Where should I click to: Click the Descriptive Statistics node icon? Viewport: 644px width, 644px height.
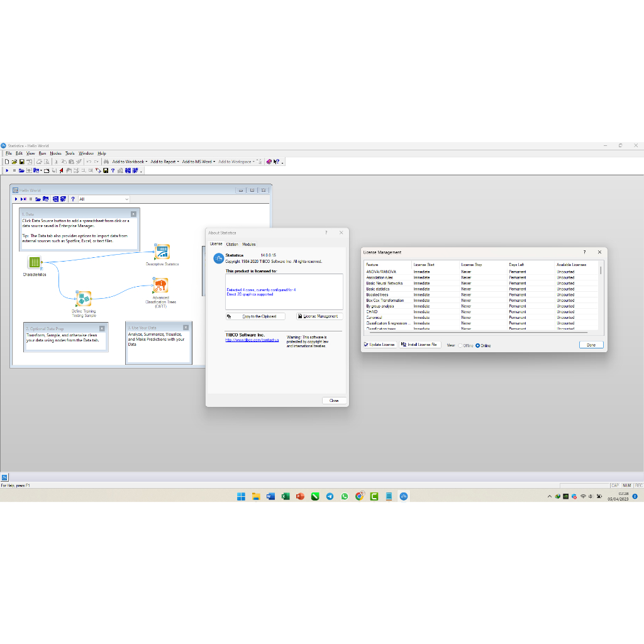click(x=162, y=252)
